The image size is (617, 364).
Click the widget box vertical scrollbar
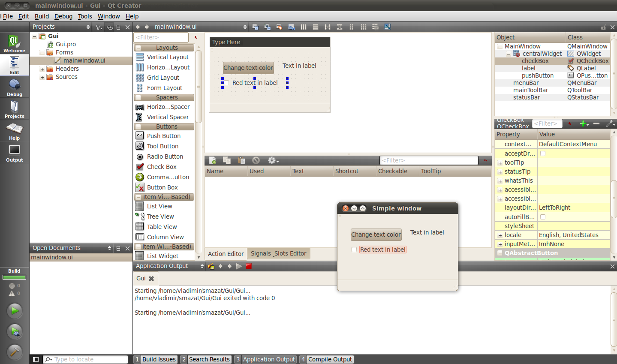[x=199, y=86]
